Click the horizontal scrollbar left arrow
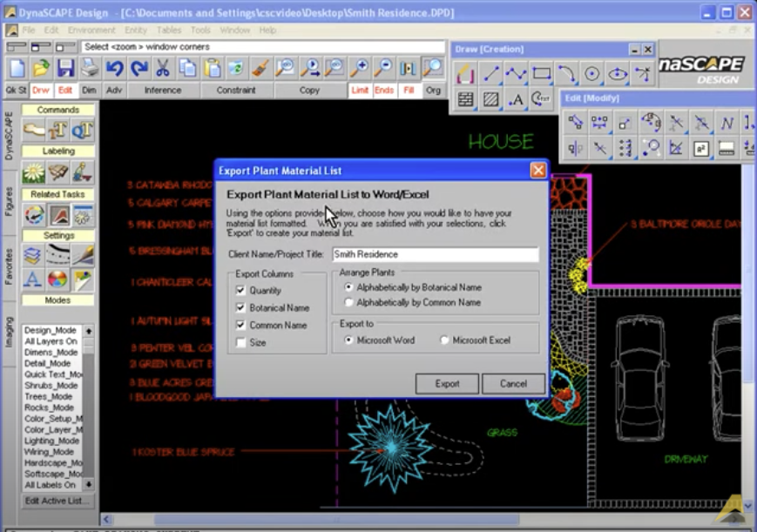757x532 pixels. 106,520
